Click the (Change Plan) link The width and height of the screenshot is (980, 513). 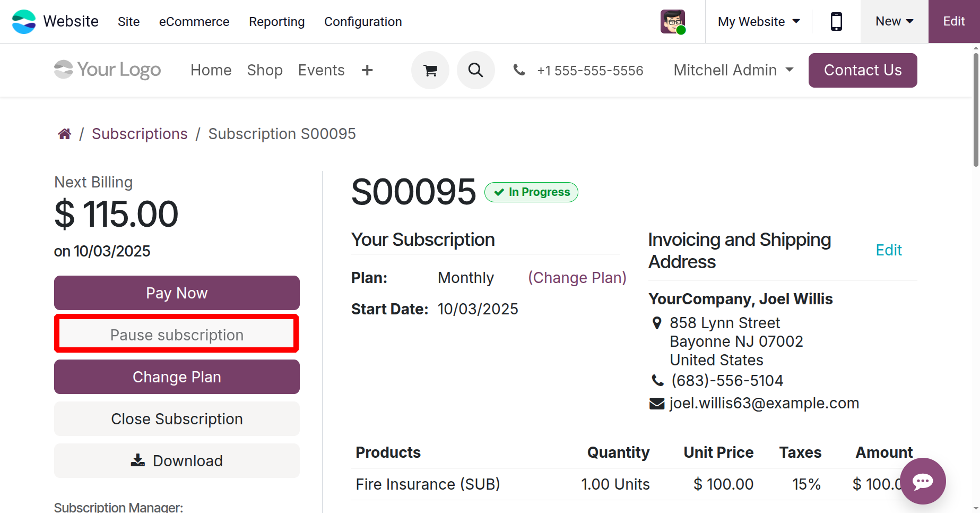[577, 278]
